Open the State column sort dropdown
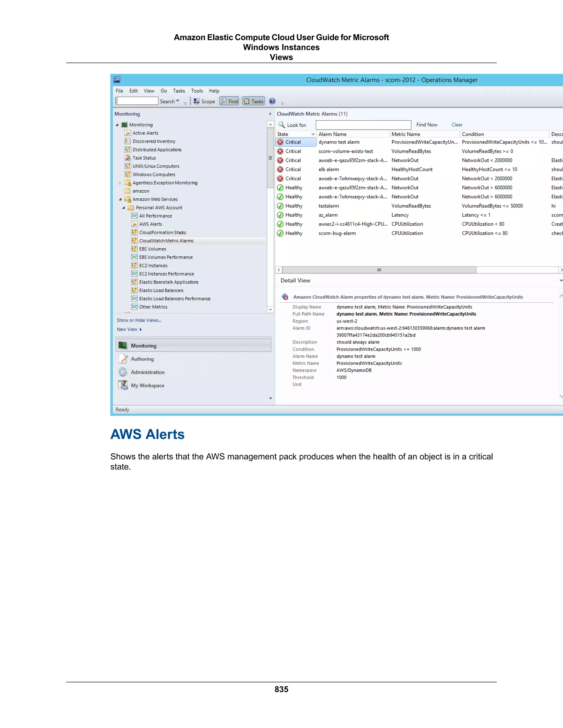The width and height of the screenshot is (563, 728). [313, 134]
